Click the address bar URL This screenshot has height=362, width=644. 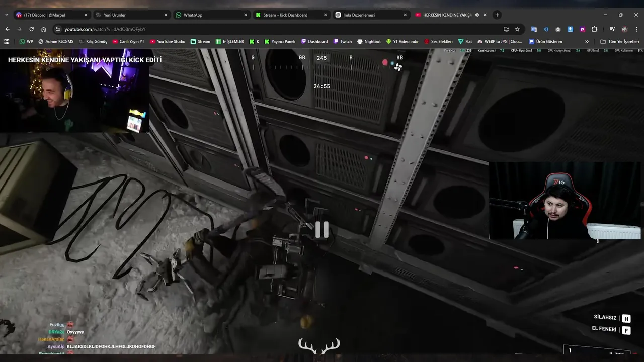[x=105, y=29]
